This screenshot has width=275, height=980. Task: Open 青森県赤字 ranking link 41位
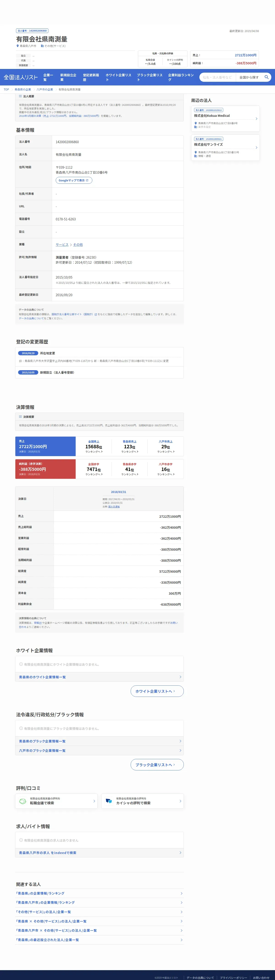click(x=130, y=469)
